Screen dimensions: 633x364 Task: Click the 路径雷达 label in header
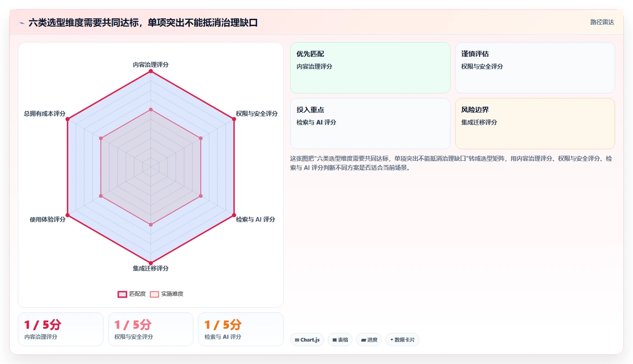click(x=602, y=22)
